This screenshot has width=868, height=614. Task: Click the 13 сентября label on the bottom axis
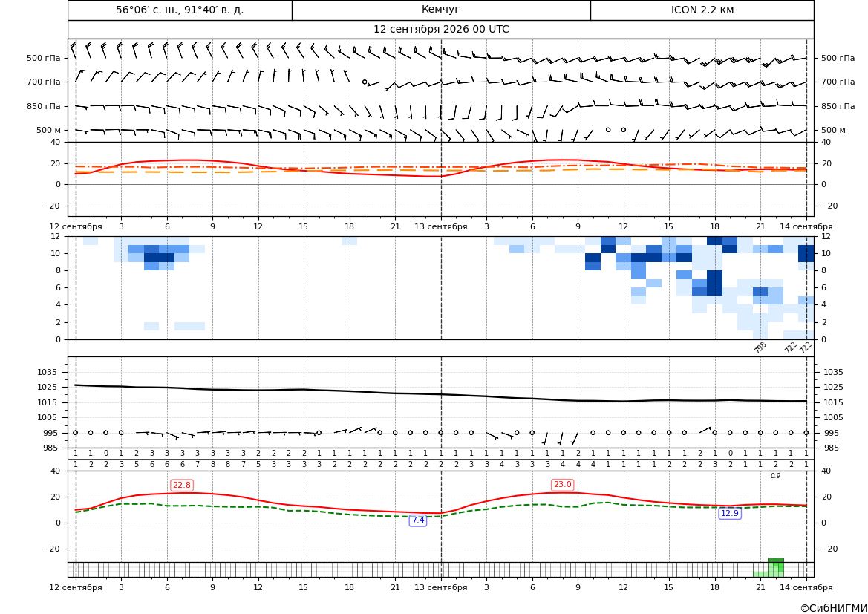(441, 587)
